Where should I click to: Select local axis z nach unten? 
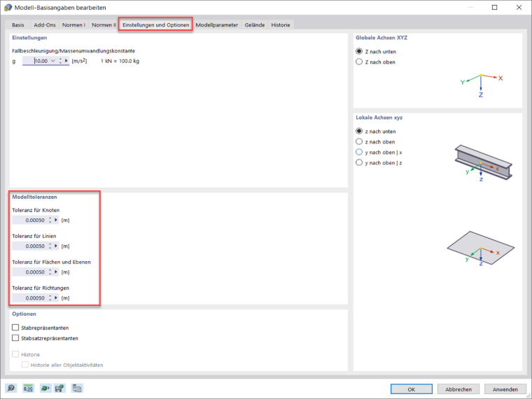359,131
